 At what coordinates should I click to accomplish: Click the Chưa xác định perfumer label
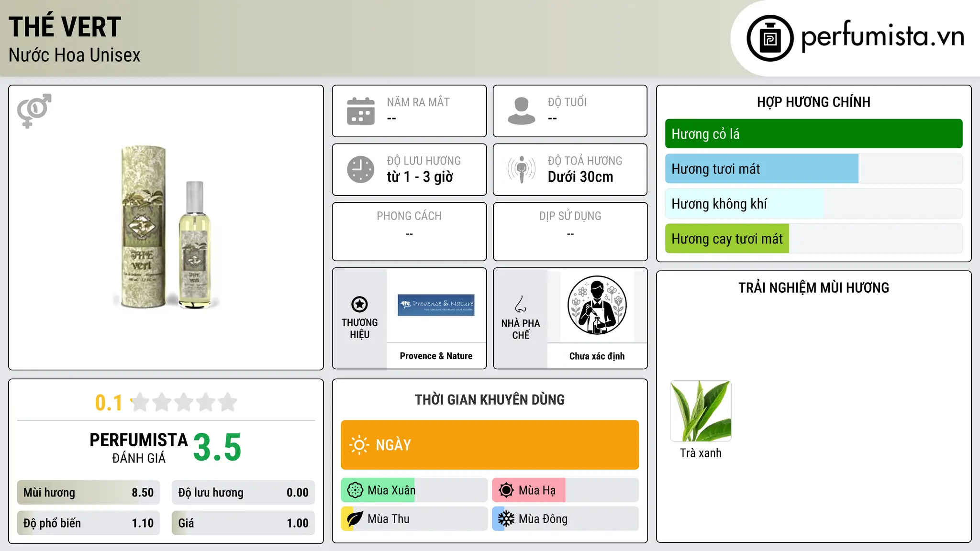[597, 356]
